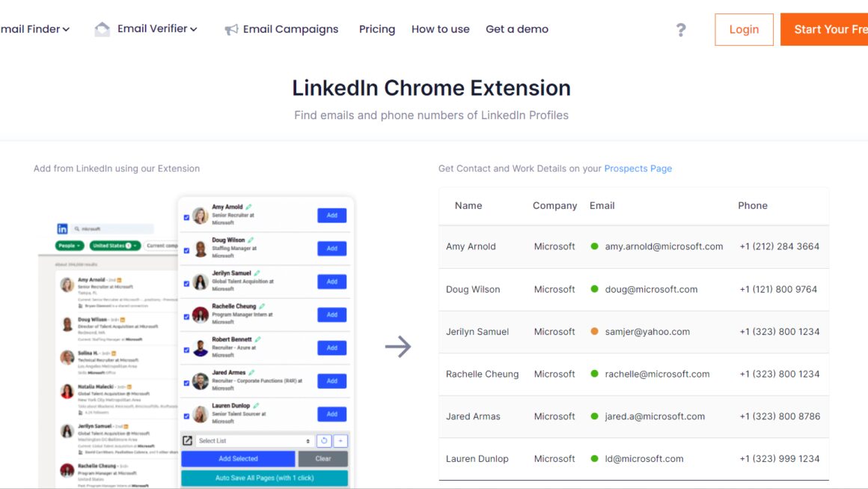The image size is (868, 489).
Task: Open the People filter dropdown
Action: pos(69,246)
